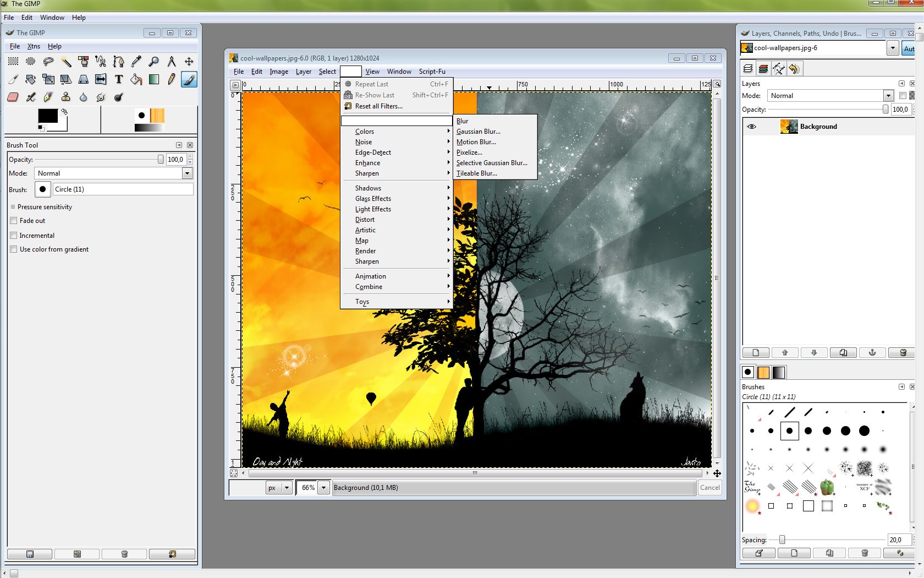Viewport: 924px width, 578px height.
Task: Choose Motion Blur... from the submenu
Action: coord(495,142)
